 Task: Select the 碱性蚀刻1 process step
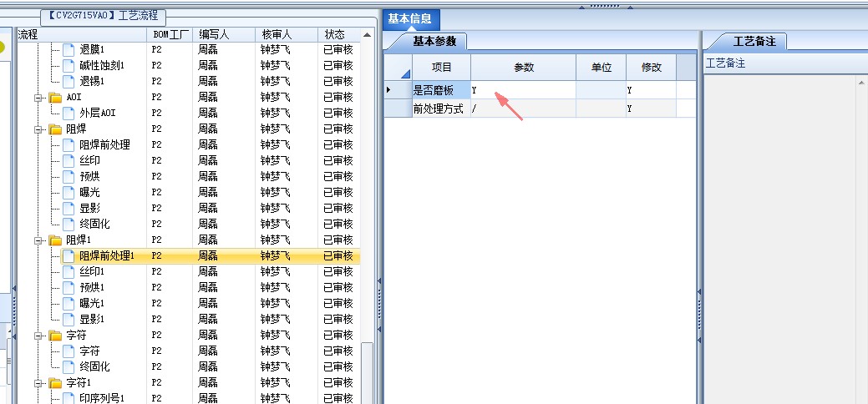[102, 65]
